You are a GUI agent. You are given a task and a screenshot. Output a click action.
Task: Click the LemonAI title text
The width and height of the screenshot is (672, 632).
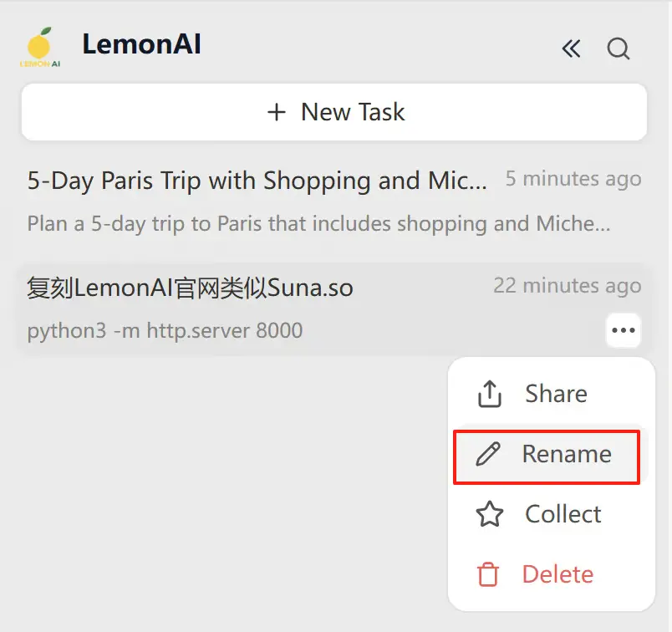coord(141,44)
